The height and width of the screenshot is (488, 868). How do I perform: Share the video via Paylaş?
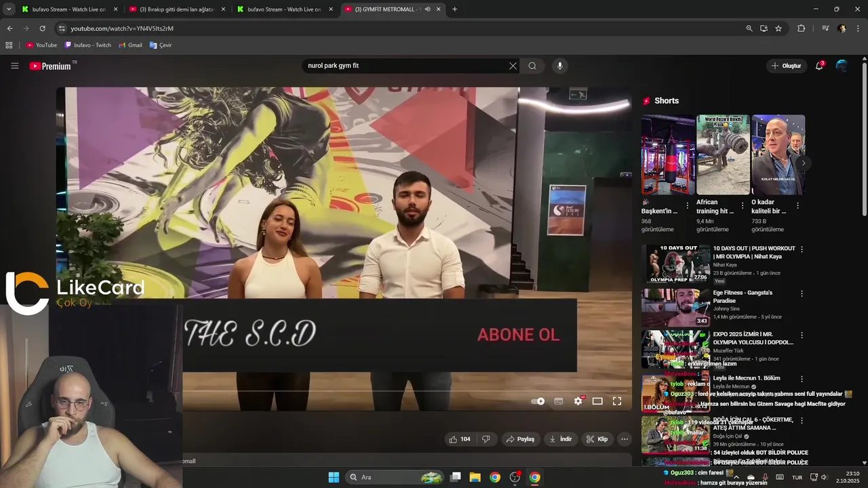point(520,439)
